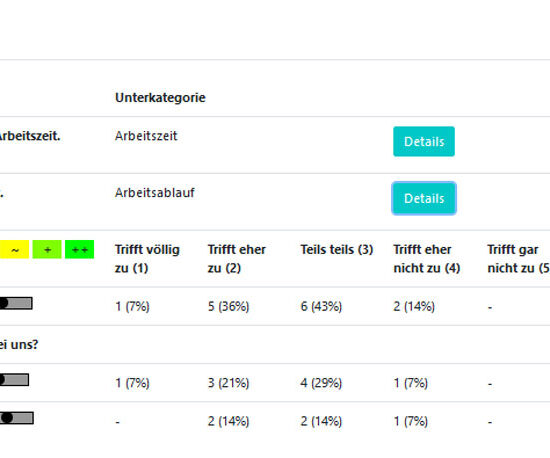Image resolution: width=550 pixels, height=458 pixels.
Task: Select the light green + rating swatch
Action: (x=47, y=249)
